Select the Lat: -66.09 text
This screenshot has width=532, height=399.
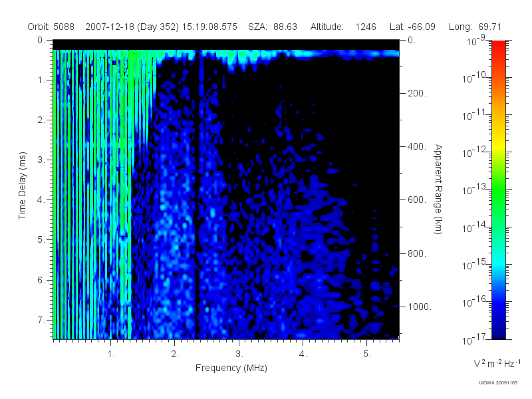coord(412,27)
